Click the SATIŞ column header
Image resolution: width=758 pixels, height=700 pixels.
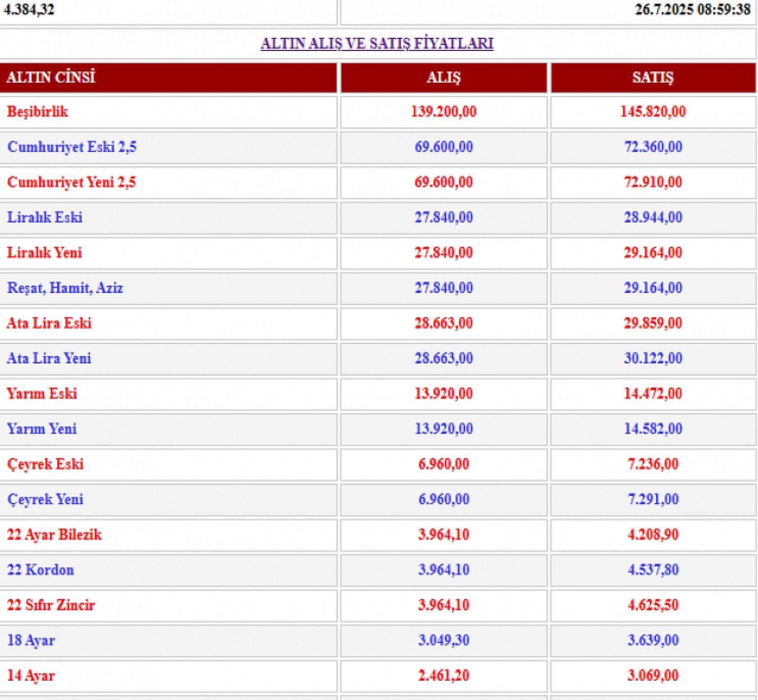point(653,78)
